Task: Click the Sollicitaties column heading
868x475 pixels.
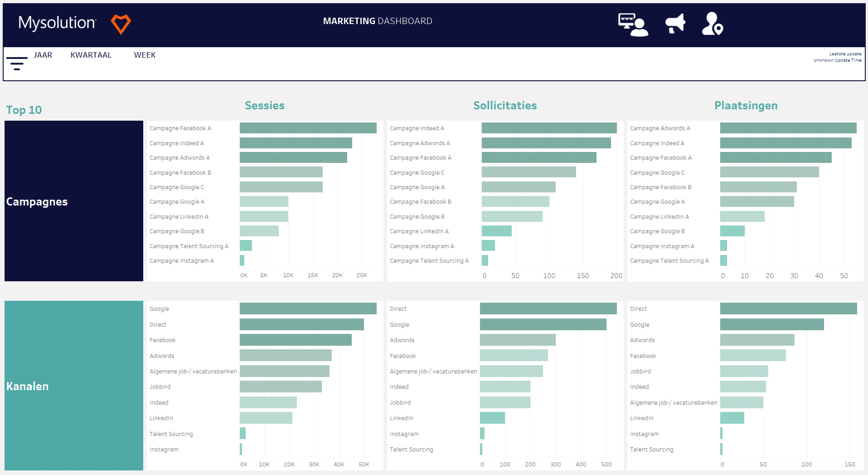Action: (504, 106)
